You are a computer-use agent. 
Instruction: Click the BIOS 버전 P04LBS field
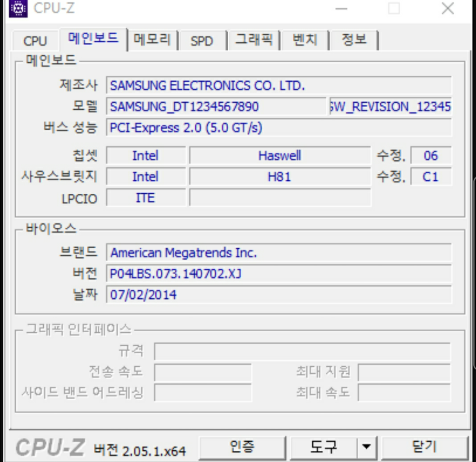point(279,274)
